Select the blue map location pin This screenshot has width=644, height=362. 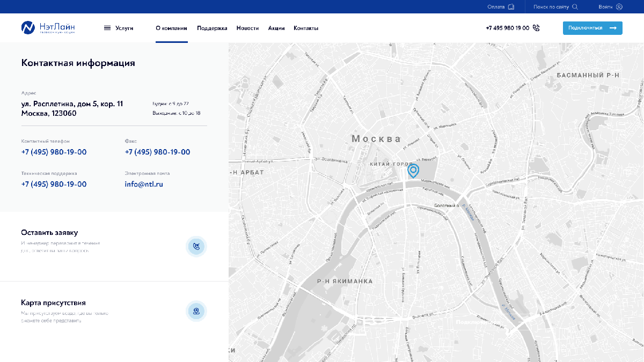point(413,171)
